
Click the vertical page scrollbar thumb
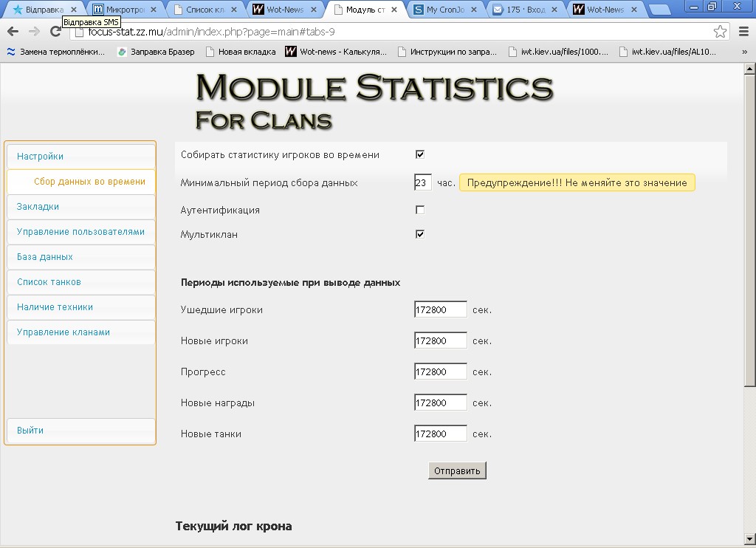pos(749,229)
